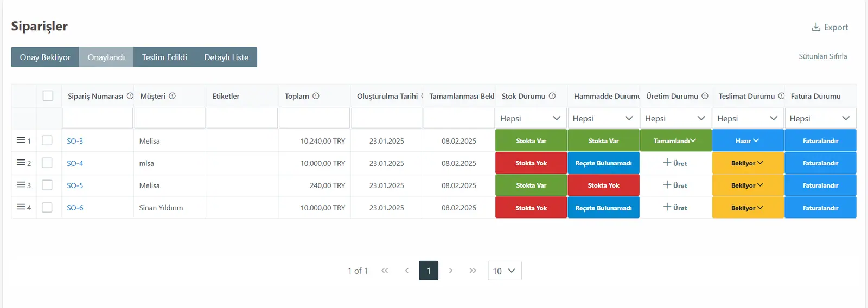Check the box for order SO-3
Viewport: 868px width, 308px height.
47,140
